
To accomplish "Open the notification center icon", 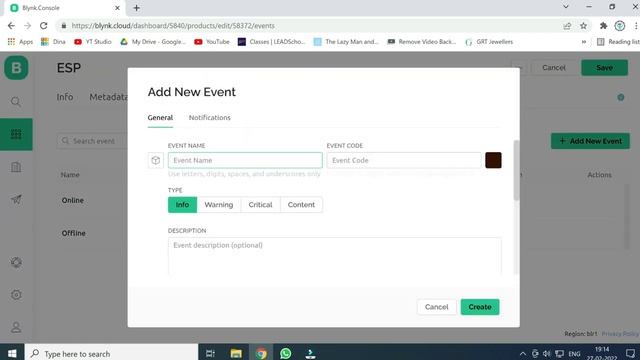I will 630,353.
